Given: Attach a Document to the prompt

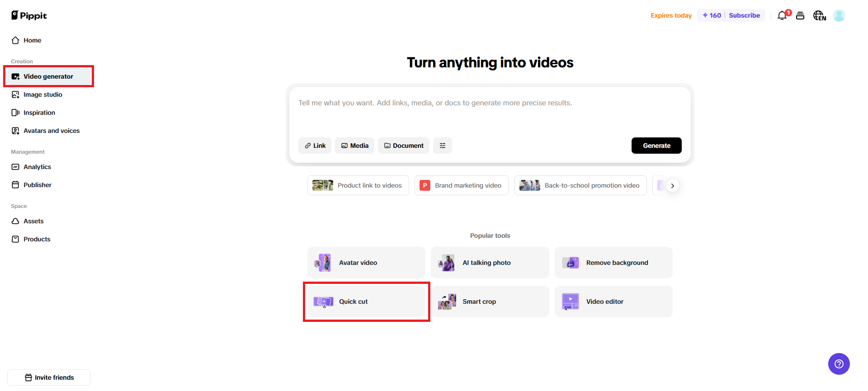Looking at the screenshot, I should coord(404,146).
